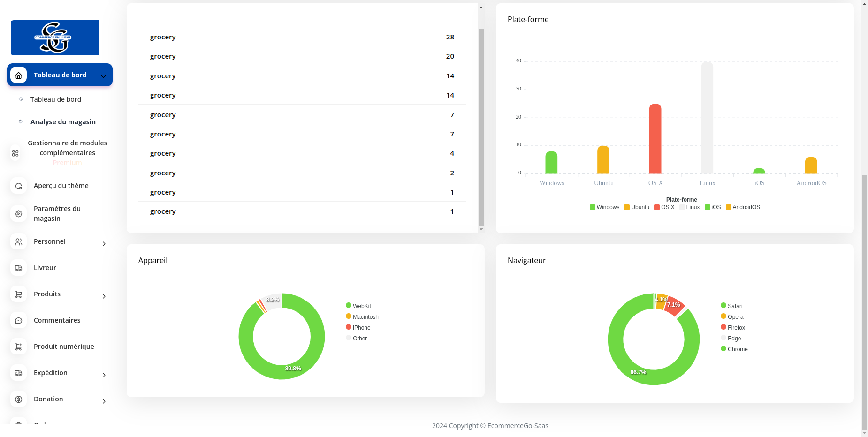Click the home icon in Tableau de bord
Image resolution: width=868 pixels, height=437 pixels.
pos(19,75)
